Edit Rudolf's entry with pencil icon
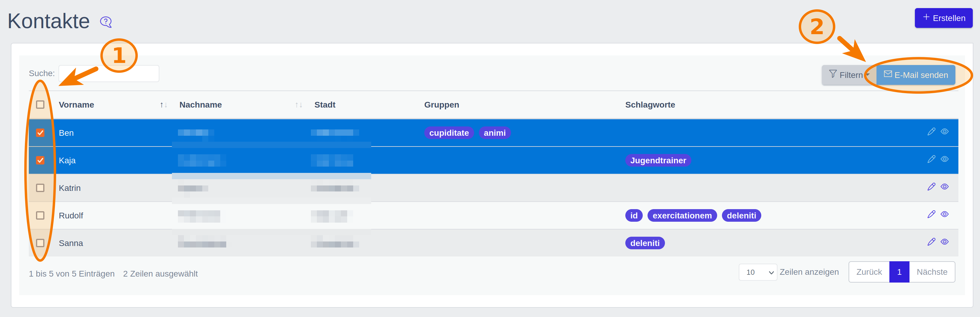 pos(931,214)
